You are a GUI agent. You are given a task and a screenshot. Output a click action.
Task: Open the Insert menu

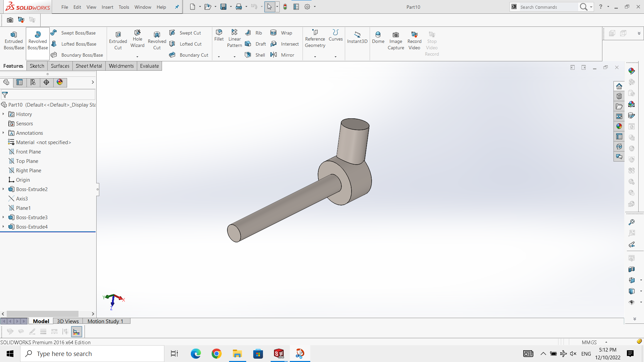[x=107, y=7]
